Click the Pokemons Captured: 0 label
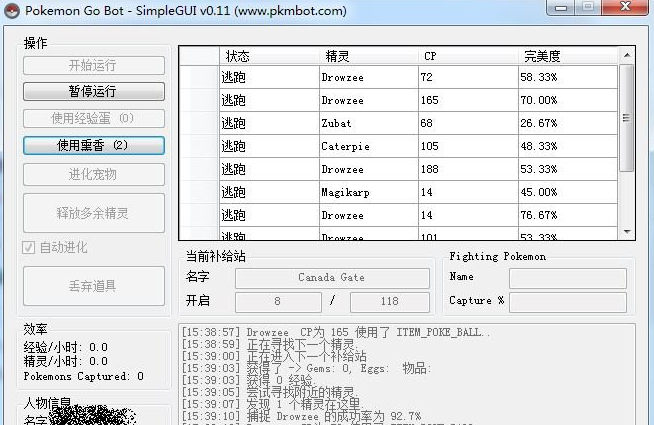The image size is (654, 425). [84, 376]
